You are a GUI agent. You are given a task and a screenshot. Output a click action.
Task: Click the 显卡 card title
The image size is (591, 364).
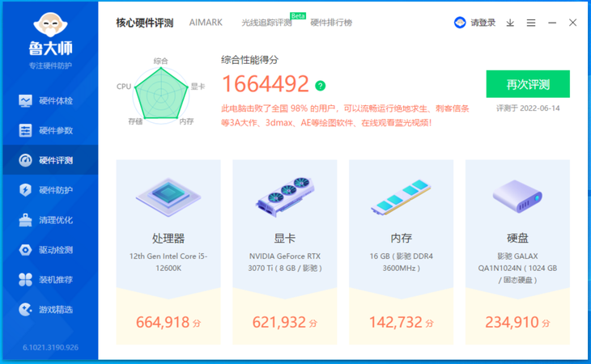(x=285, y=238)
